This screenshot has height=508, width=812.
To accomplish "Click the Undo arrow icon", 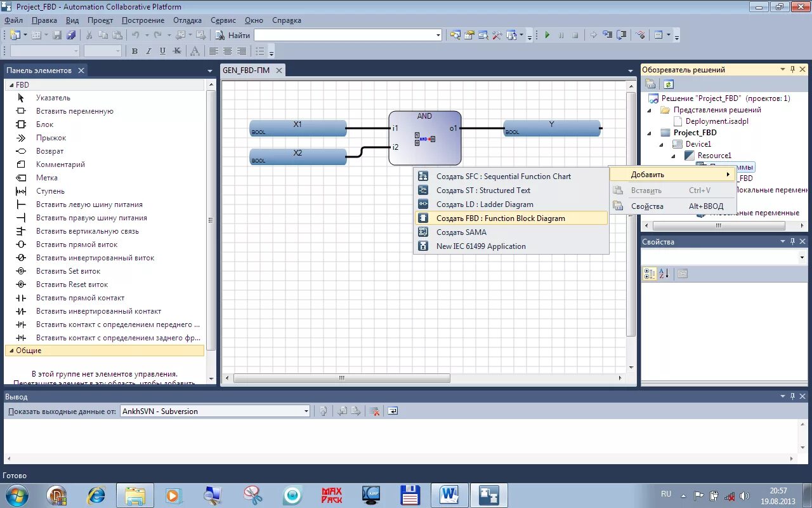I will 135,36.
